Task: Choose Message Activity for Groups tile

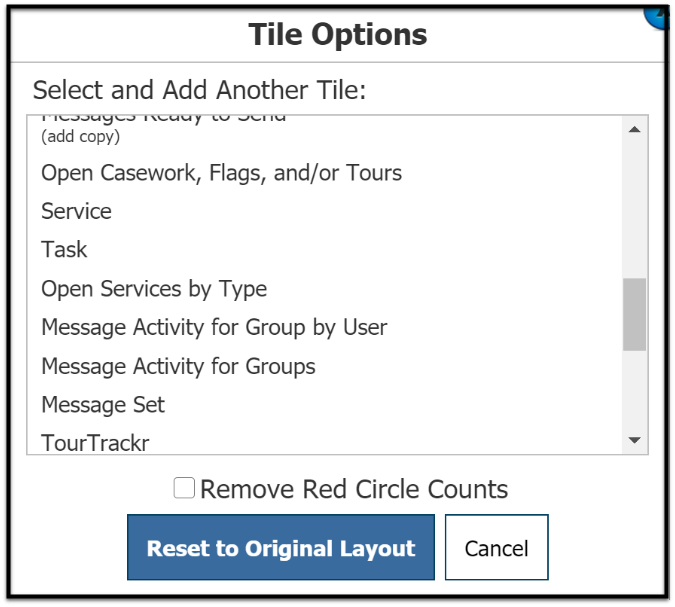Action: pyautogui.click(x=178, y=366)
